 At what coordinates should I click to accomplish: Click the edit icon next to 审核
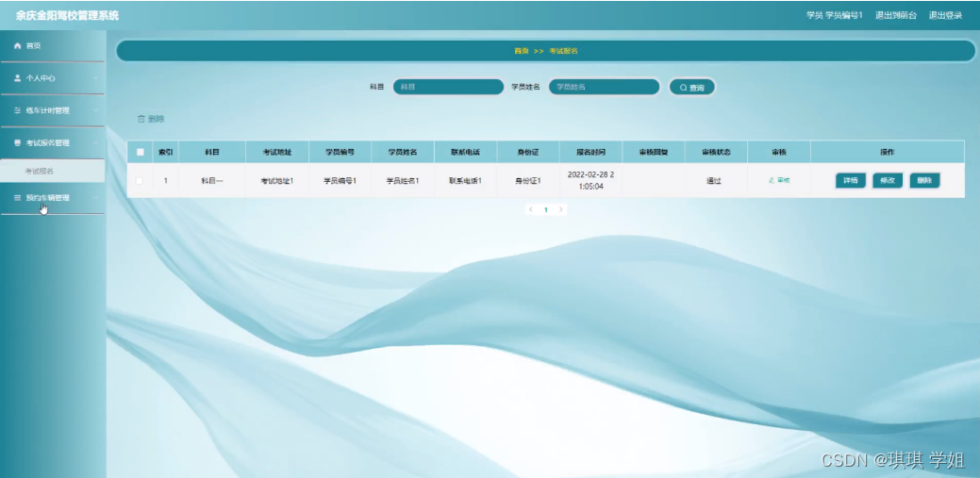(x=772, y=180)
